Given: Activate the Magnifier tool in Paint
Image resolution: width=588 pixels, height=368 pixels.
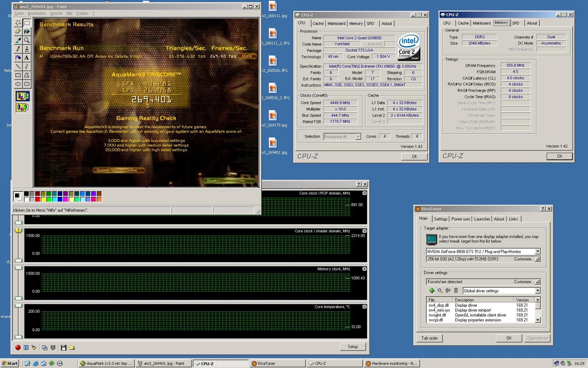Looking at the screenshot, I should (x=27, y=40).
